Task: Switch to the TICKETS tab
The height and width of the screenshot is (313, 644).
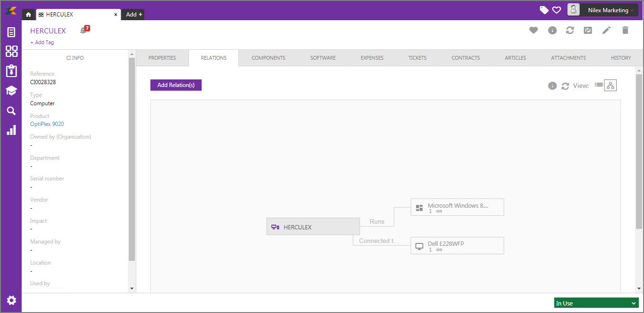Action: (417, 58)
